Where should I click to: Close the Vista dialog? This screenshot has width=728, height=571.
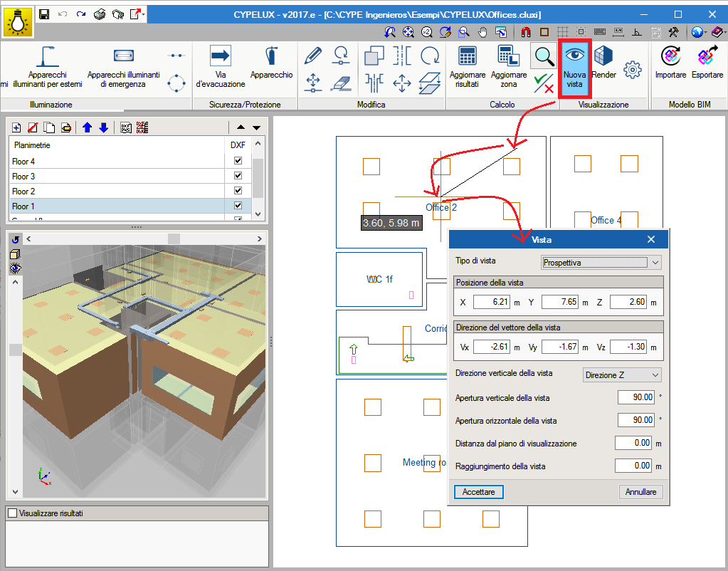(x=651, y=239)
